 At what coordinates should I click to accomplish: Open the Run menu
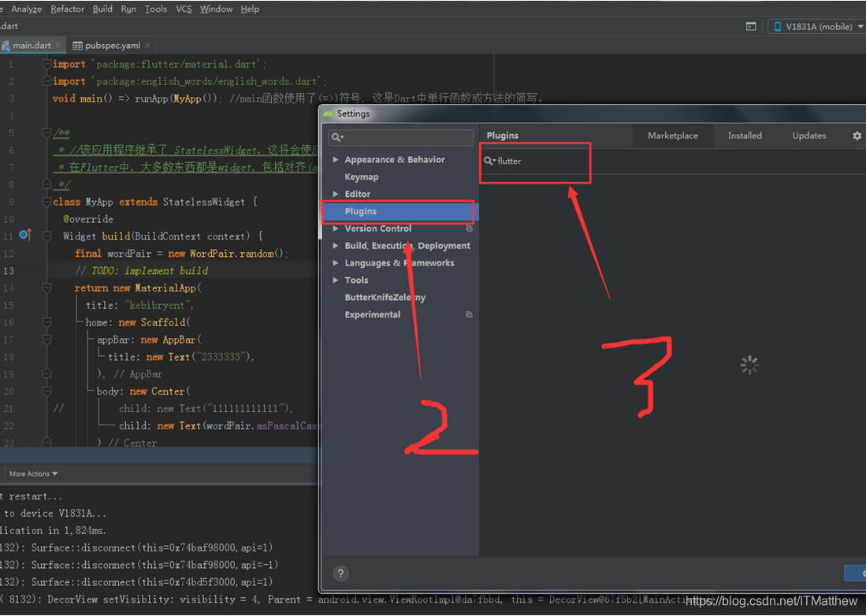point(128,9)
